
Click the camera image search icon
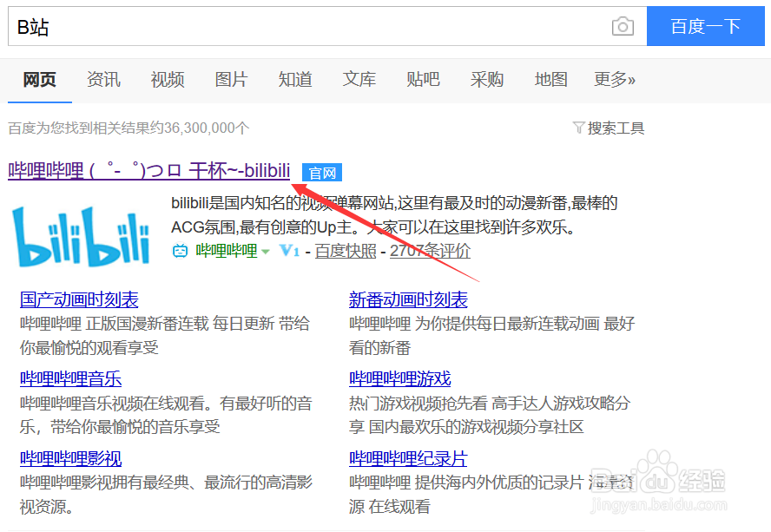tap(623, 26)
